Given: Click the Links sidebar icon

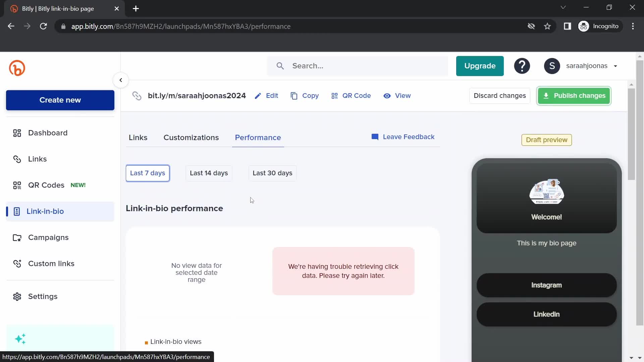Looking at the screenshot, I should [16, 159].
